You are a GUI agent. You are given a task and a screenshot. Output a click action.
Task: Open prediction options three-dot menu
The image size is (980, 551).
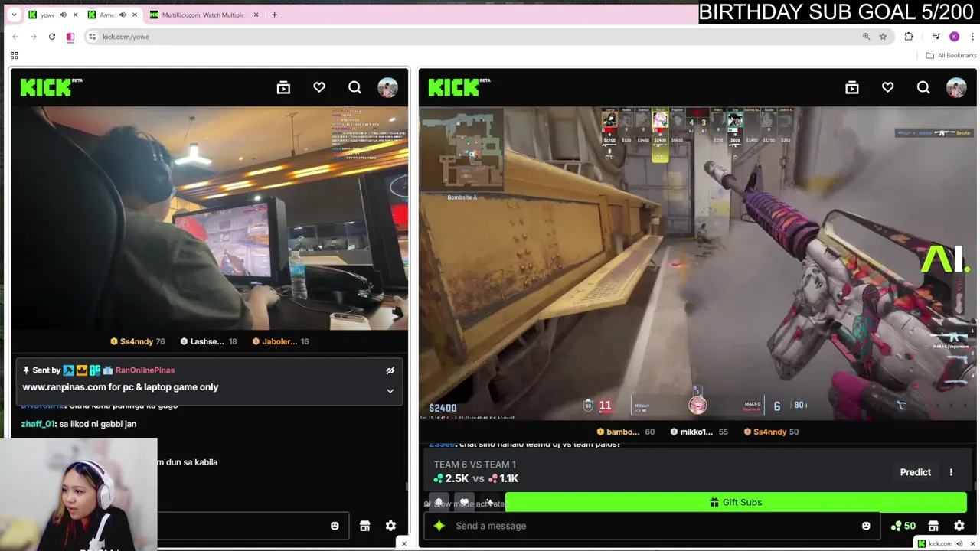click(951, 472)
